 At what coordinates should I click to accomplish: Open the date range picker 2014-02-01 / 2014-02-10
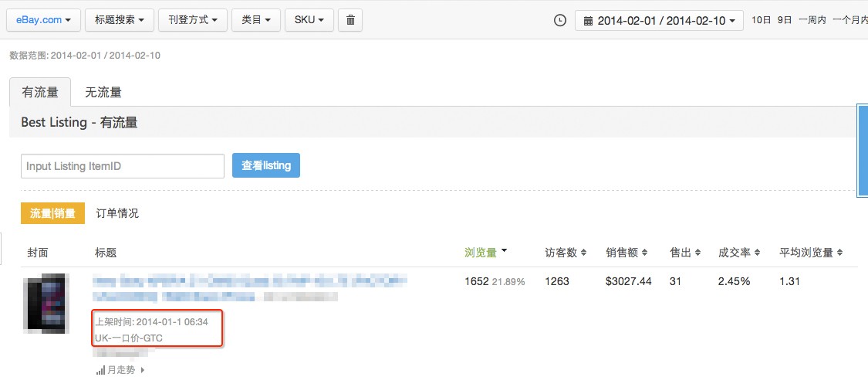(659, 21)
